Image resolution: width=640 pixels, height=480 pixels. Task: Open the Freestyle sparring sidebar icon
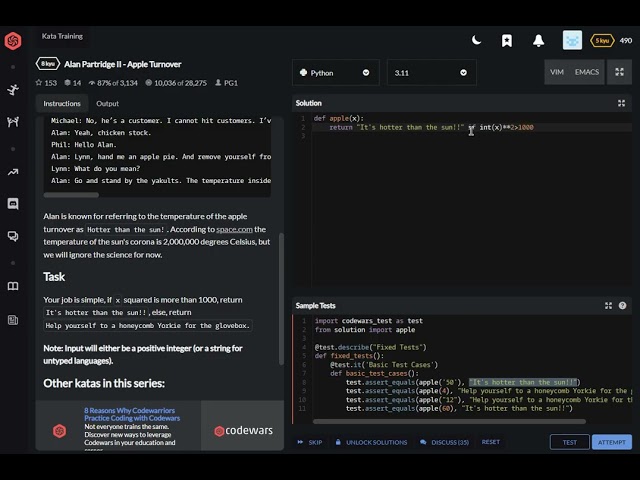point(13,122)
